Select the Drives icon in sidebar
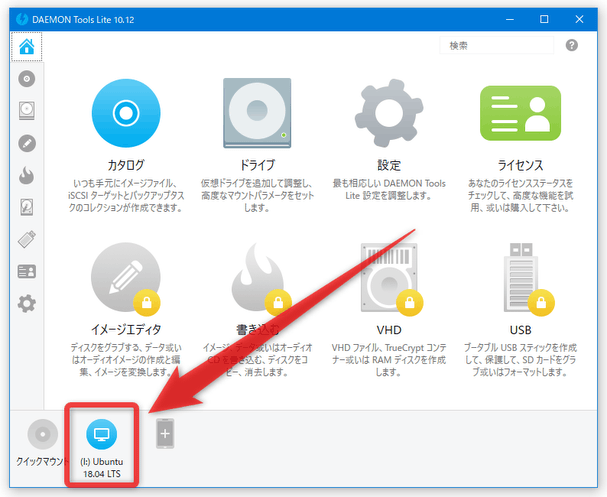 click(26, 111)
